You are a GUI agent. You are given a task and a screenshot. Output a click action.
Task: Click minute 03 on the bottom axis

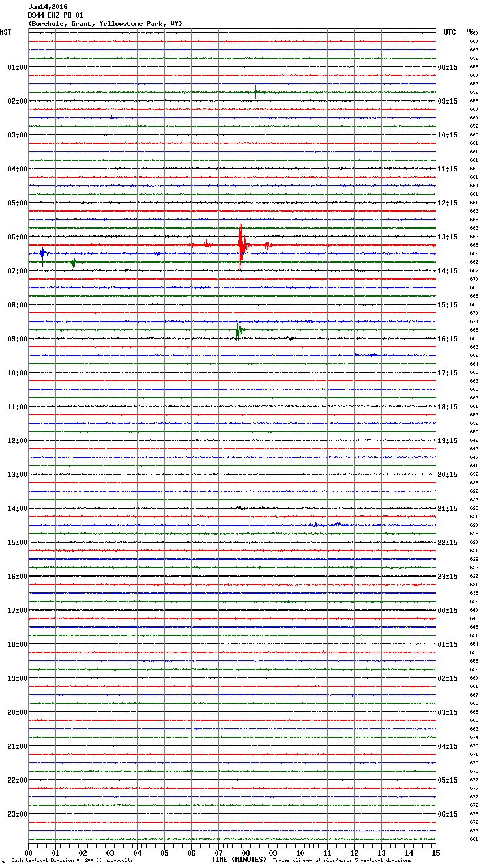[110, 853]
